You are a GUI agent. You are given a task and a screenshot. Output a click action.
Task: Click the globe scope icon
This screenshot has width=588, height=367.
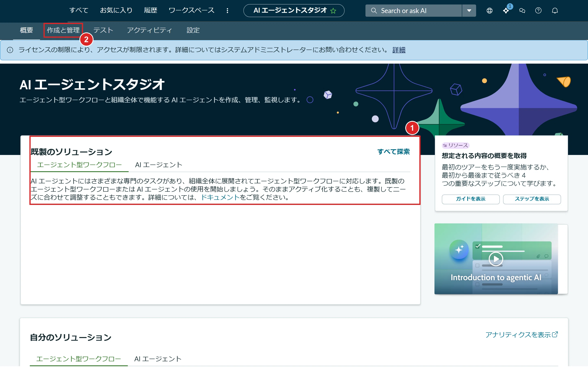pos(489,11)
